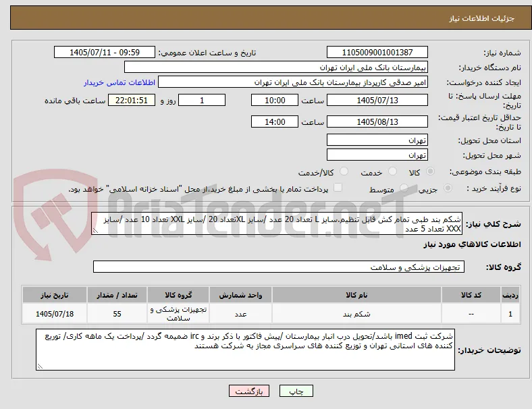Viewport: 532px width, 409px height.
Task: Select the خدمت radio button
Action: coord(392,171)
